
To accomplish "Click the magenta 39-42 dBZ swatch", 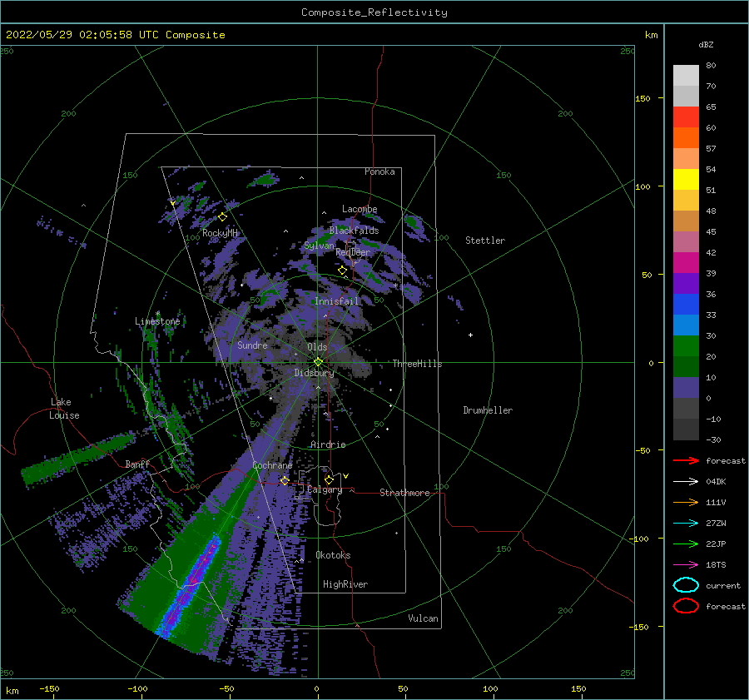I will tap(686, 263).
